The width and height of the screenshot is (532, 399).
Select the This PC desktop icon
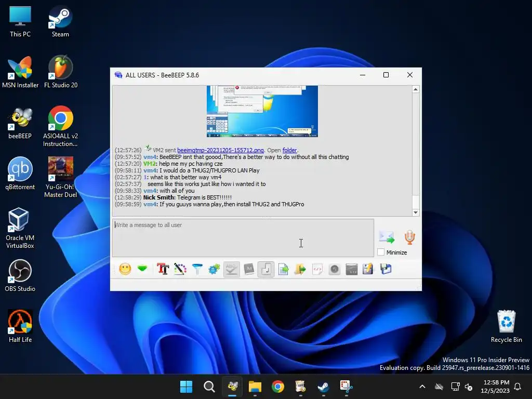(20, 21)
